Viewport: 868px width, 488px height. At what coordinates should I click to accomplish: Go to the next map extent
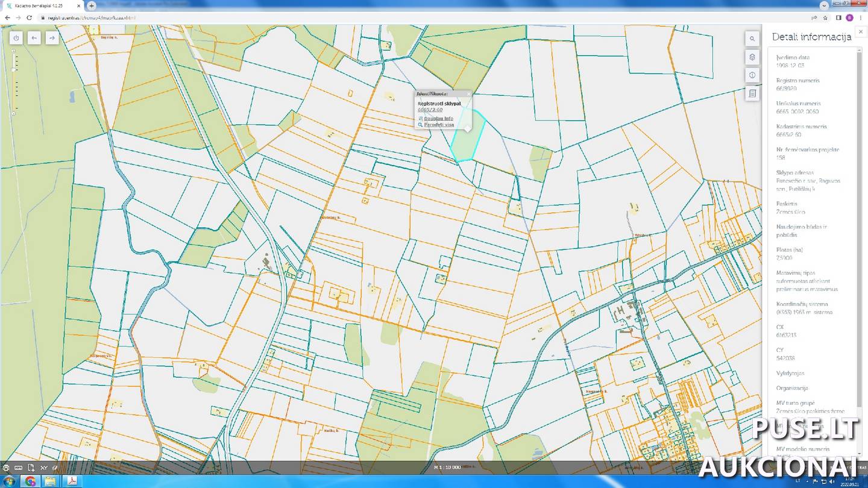(x=52, y=38)
